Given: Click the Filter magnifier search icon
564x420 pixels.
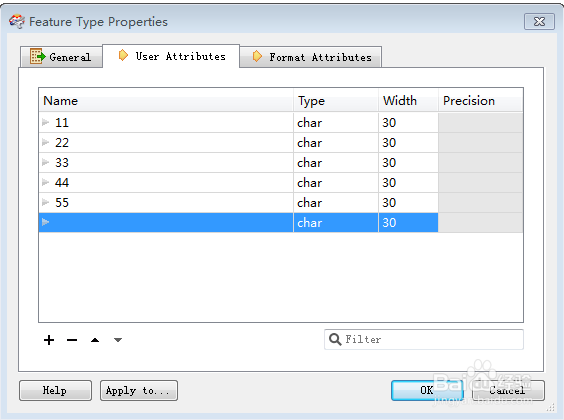Looking at the screenshot, I should pos(335,339).
